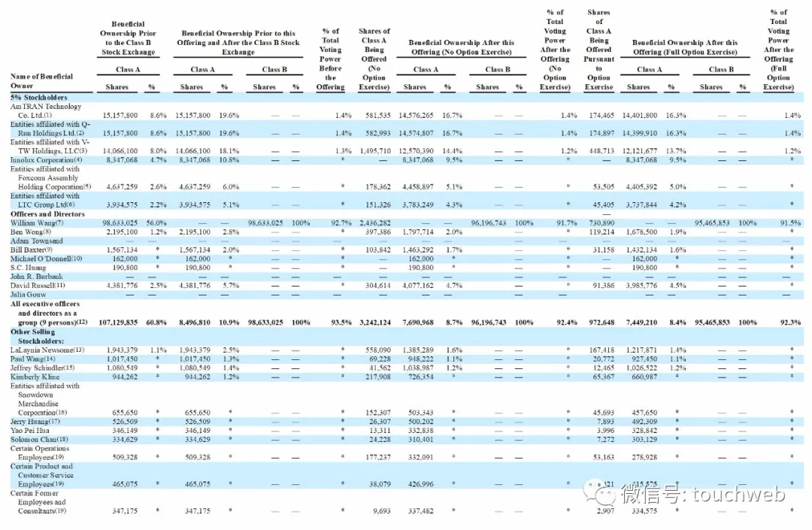
Task: Click the "60.8%" group percentage cell
Action: pyautogui.click(x=156, y=323)
